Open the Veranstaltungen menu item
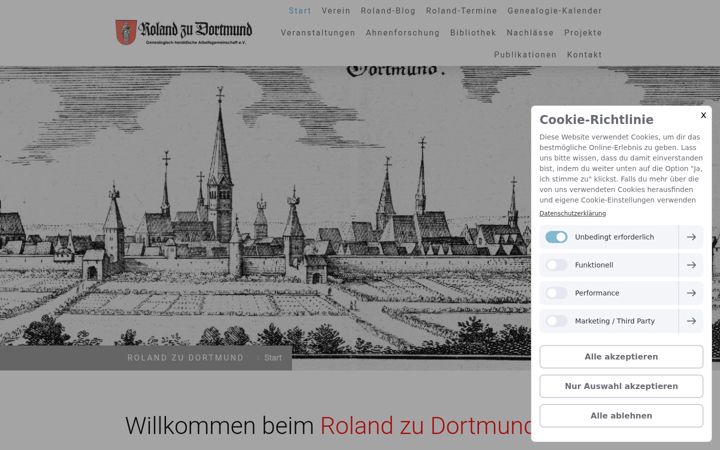This screenshot has height=450, width=720. coord(318,33)
